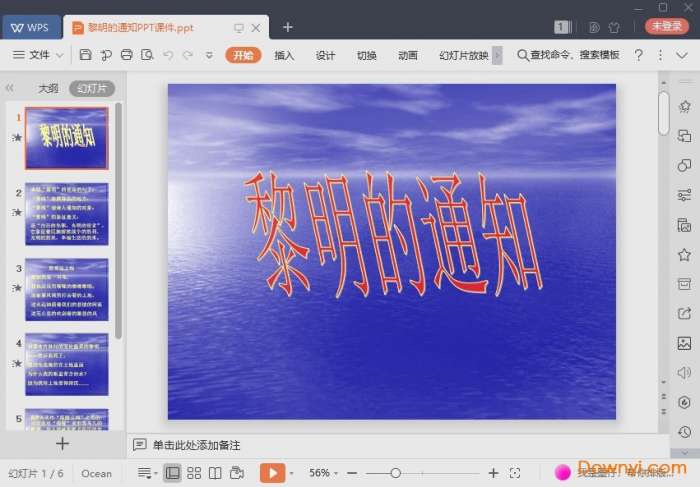Select Normal view in the status bar
Screen dimensions: 700x487
coord(172,473)
